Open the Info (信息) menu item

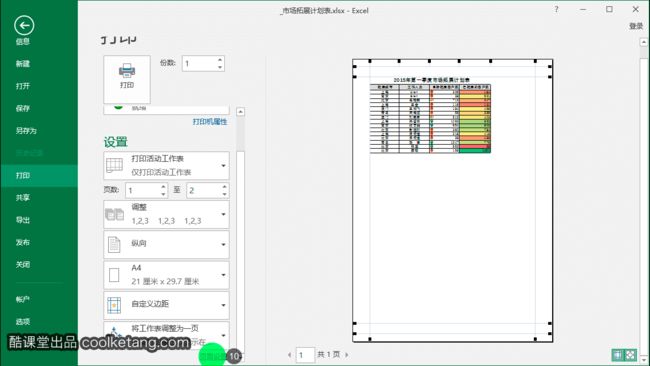click(x=23, y=41)
